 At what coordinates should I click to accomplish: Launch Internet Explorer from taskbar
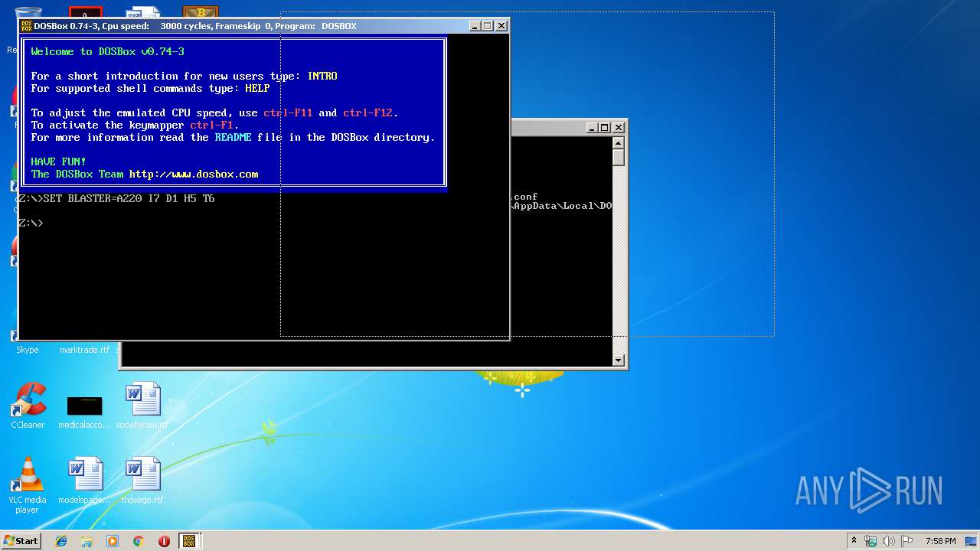[x=61, y=541]
